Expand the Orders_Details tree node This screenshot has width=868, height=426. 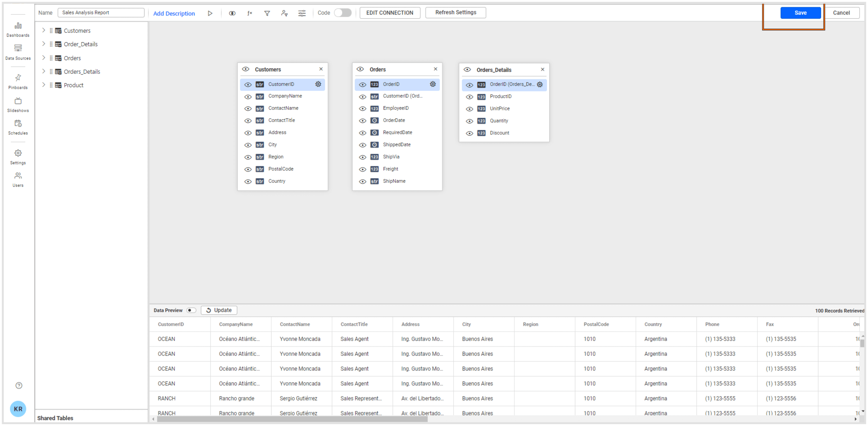[x=44, y=71]
